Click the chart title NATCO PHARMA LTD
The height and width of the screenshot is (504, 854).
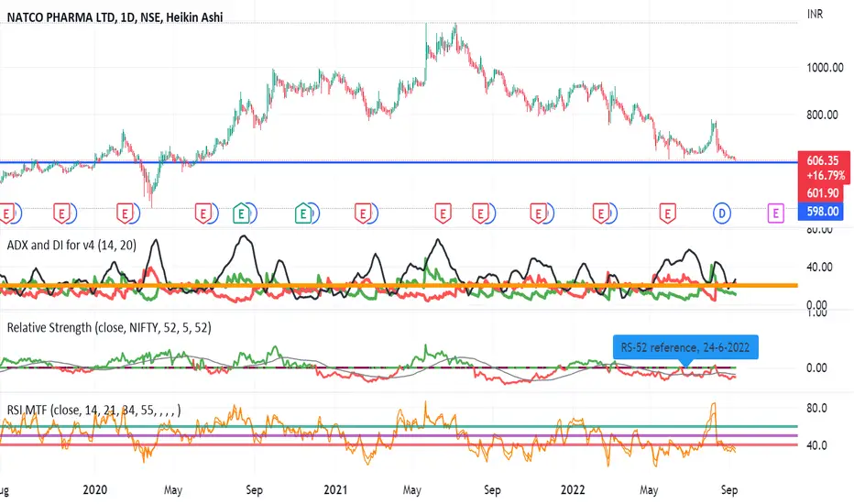tap(61, 17)
